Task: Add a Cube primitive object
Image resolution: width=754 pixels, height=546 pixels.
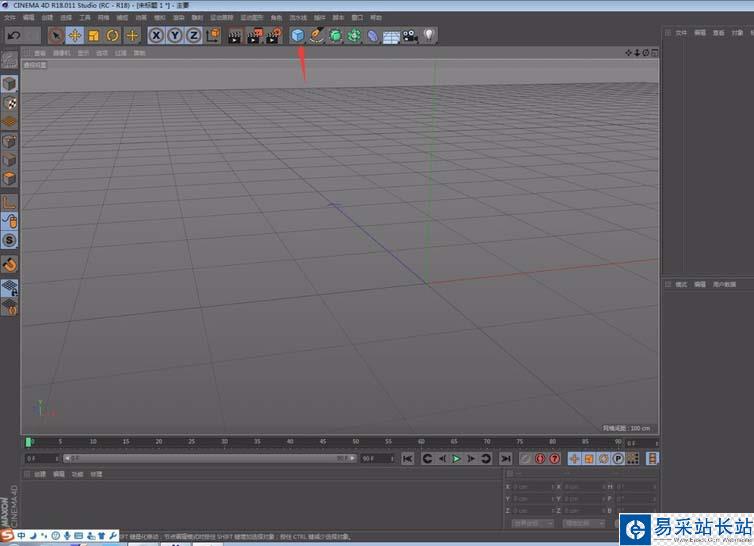Action: click(298, 35)
